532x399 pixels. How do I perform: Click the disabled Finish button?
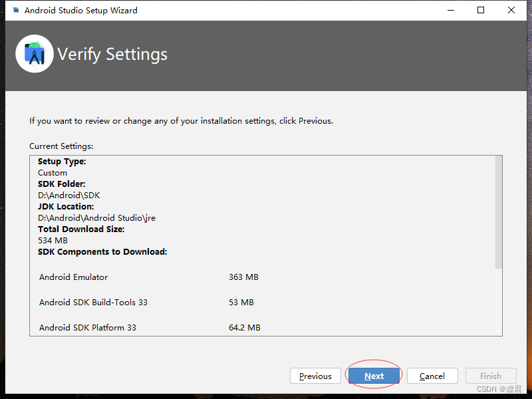click(491, 376)
